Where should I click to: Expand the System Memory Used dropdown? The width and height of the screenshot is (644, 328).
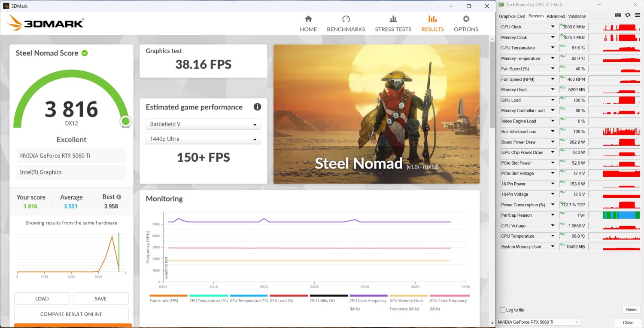pyautogui.click(x=553, y=247)
